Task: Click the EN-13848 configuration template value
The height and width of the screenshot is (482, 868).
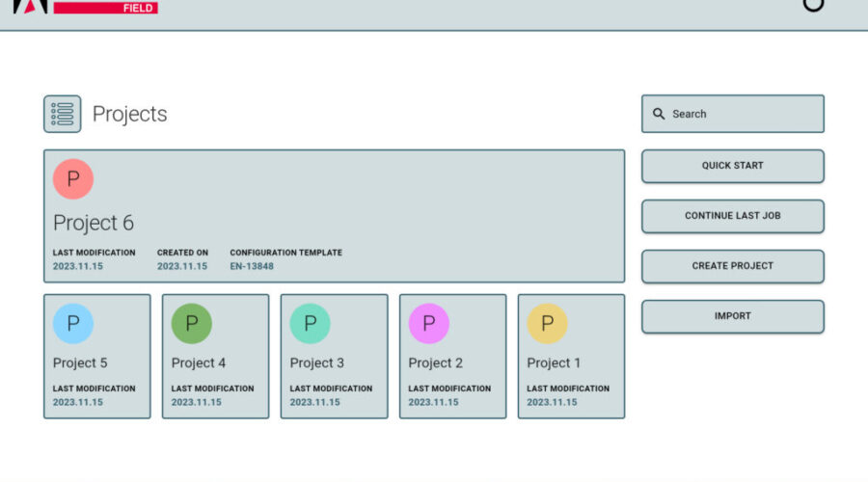Action: [x=251, y=266]
